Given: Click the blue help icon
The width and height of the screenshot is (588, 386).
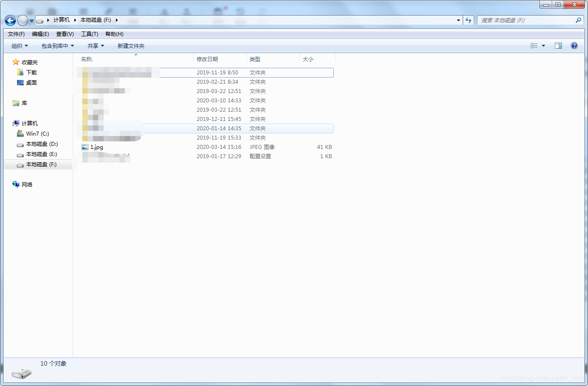Looking at the screenshot, I should point(574,46).
